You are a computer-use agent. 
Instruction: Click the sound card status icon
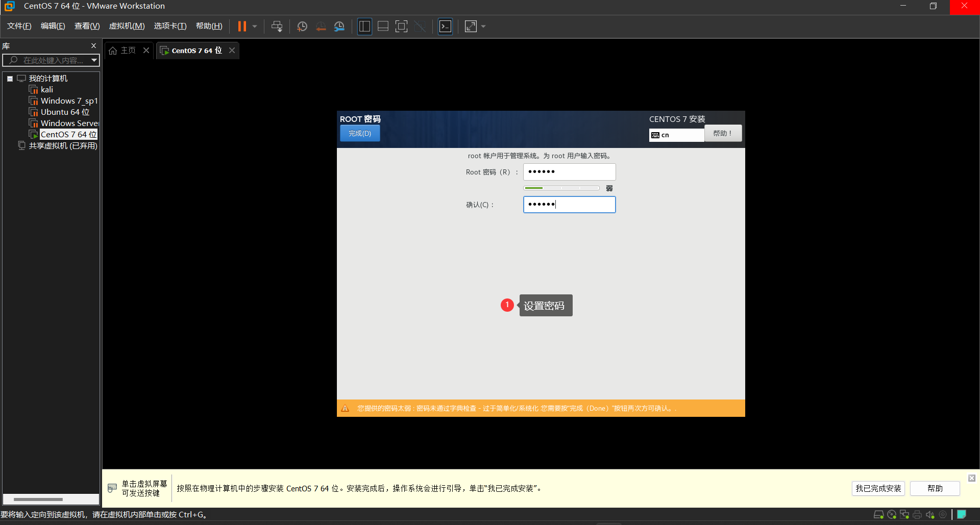tap(930, 515)
